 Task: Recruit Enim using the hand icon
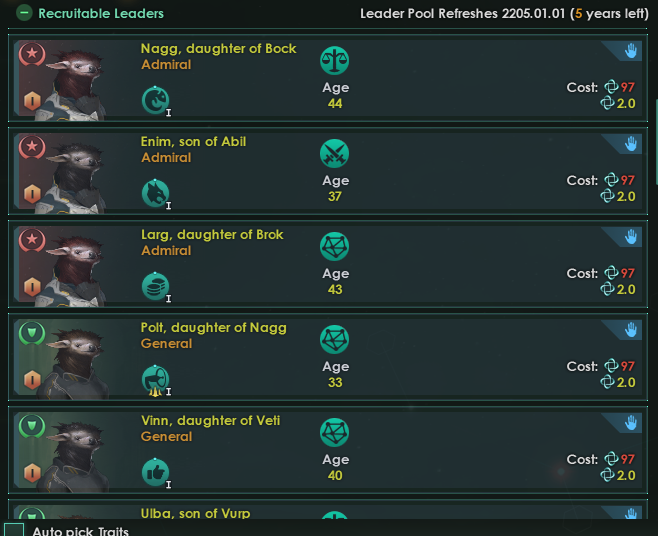tap(631, 144)
